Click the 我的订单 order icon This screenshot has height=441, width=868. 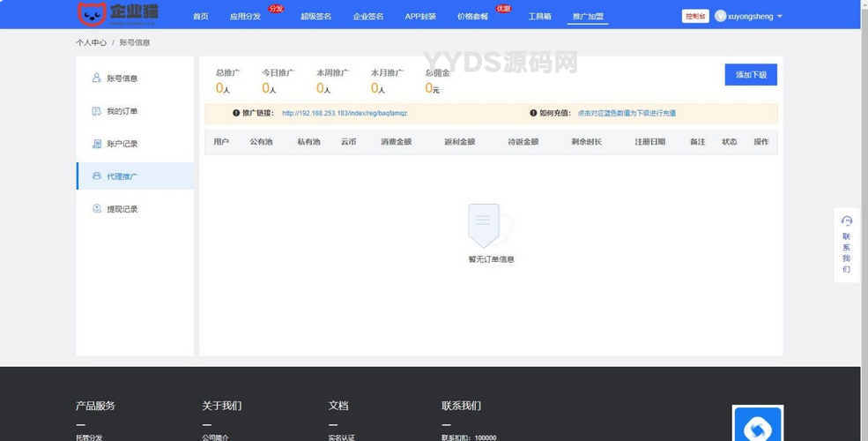[x=97, y=111]
